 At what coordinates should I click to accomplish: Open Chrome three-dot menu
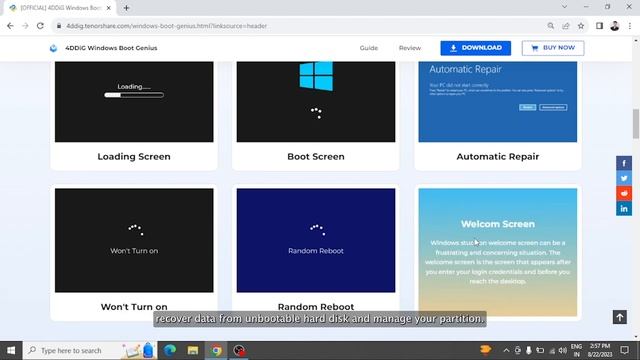tap(630, 26)
